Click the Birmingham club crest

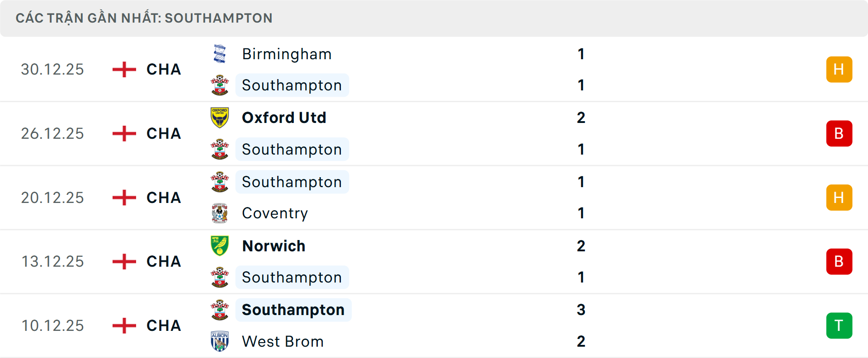(x=220, y=53)
